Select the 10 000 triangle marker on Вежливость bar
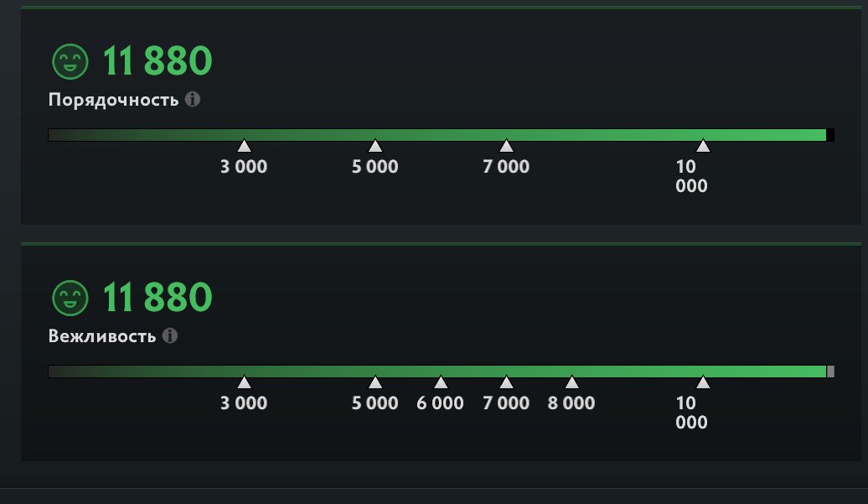This screenshot has width=868, height=504. coord(703,382)
